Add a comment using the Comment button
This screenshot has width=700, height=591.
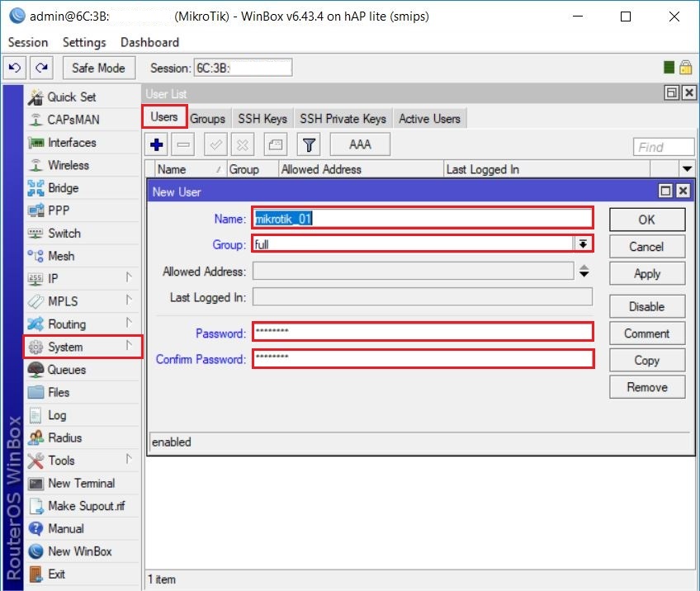pyautogui.click(x=646, y=333)
